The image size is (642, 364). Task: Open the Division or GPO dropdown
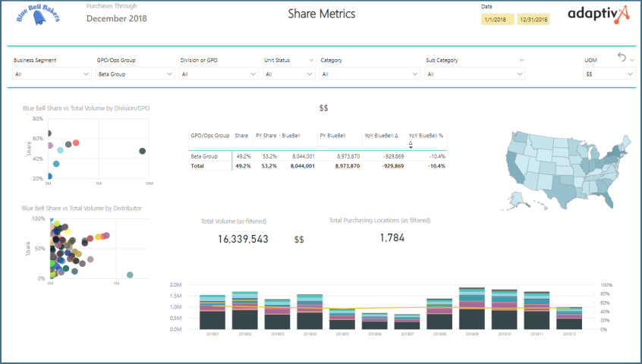[x=218, y=74]
